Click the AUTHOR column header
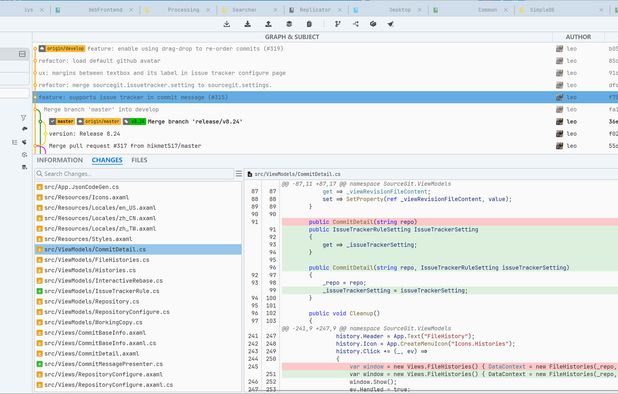 point(578,37)
